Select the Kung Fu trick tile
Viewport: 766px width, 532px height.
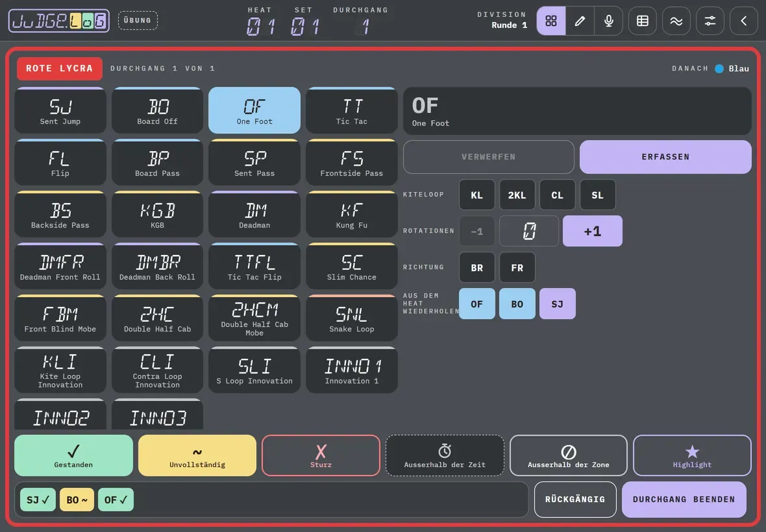352,214
